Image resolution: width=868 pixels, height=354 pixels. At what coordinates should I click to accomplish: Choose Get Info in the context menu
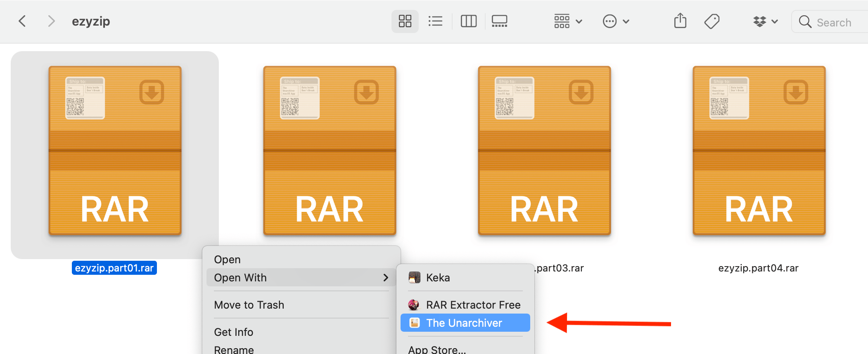click(x=301, y=332)
